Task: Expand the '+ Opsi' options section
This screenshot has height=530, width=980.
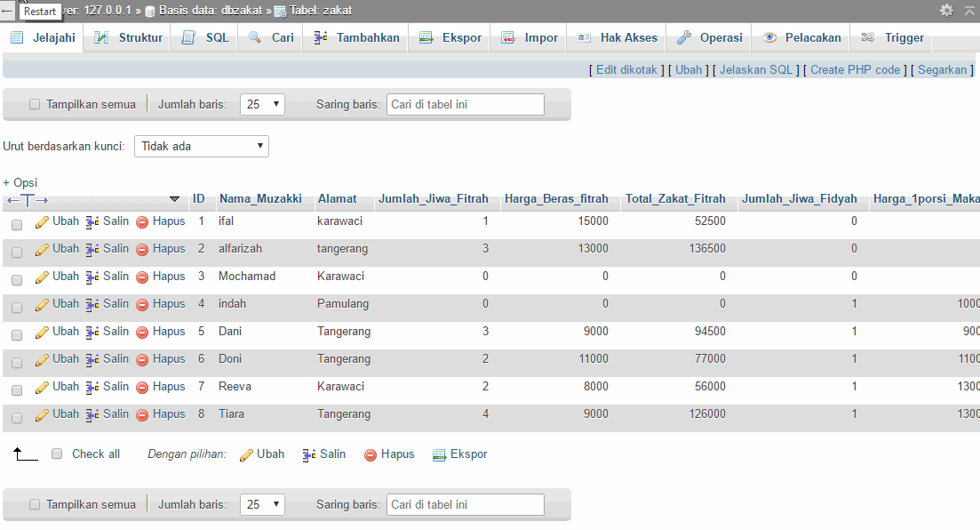Action: pyautogui.click(x=20, y=181)
